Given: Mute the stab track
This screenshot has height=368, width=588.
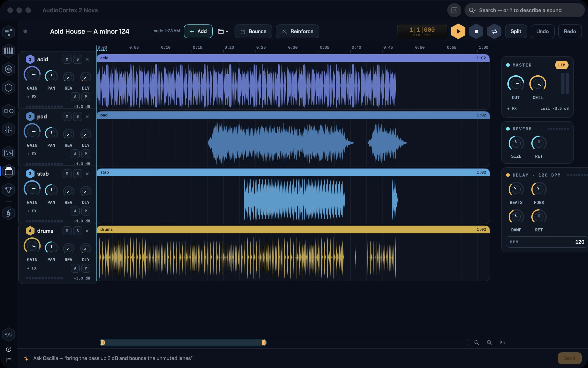Looking at the screenshot, I should (x=67, y=174).
